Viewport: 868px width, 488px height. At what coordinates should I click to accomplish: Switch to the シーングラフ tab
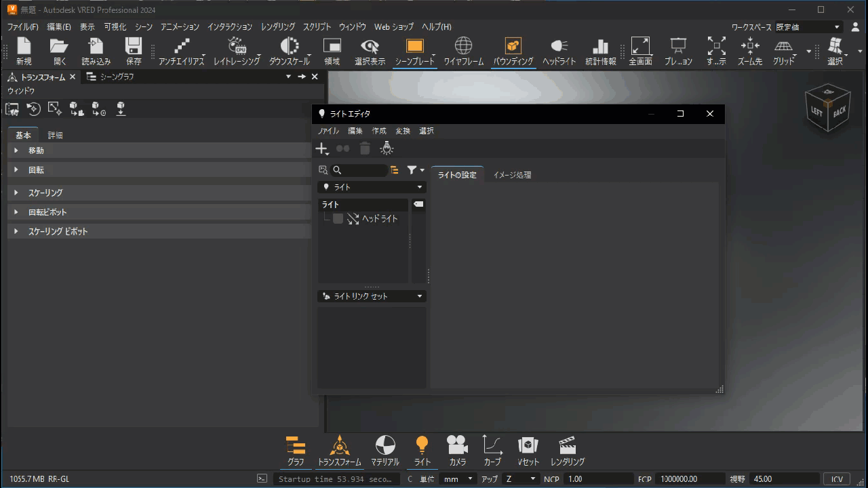coord(111,77)
